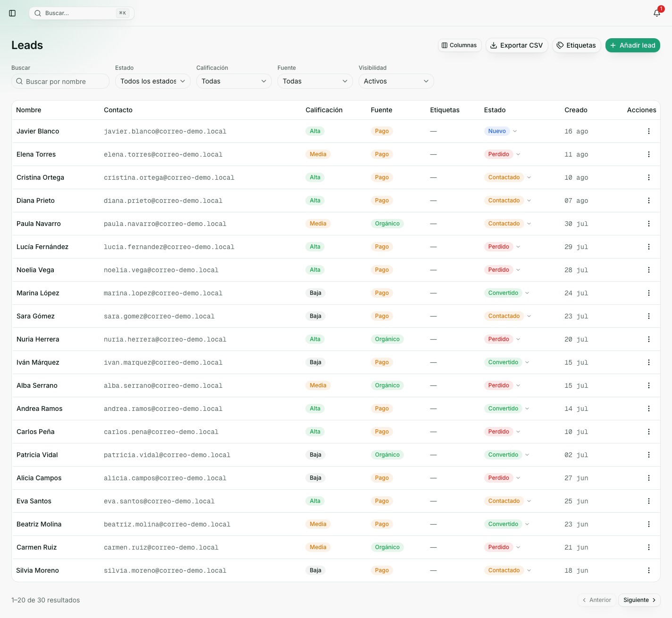The height and width of the screenshot is (618, 672).
Task: Open the Visibilidad filter dropdown
Action: tap(396, 81)
